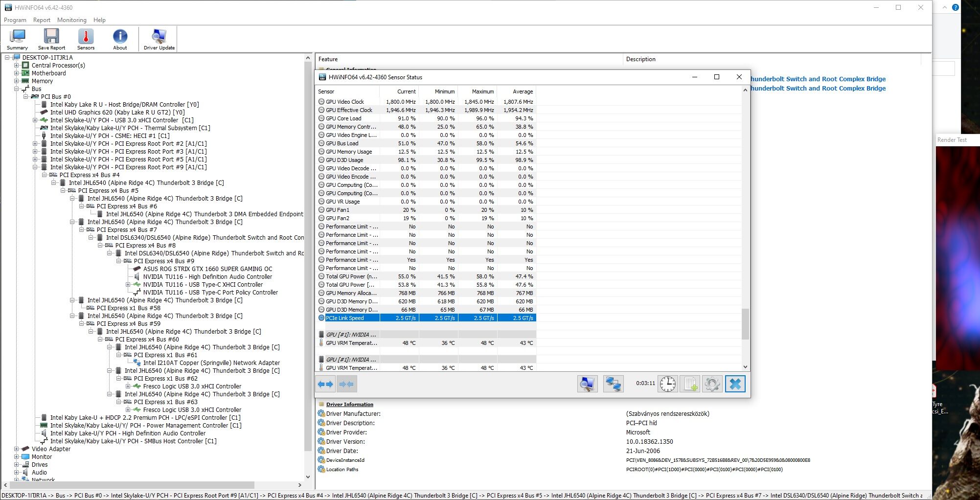
Task: Expand the Video Adapter node
Action: click(16, 449)
